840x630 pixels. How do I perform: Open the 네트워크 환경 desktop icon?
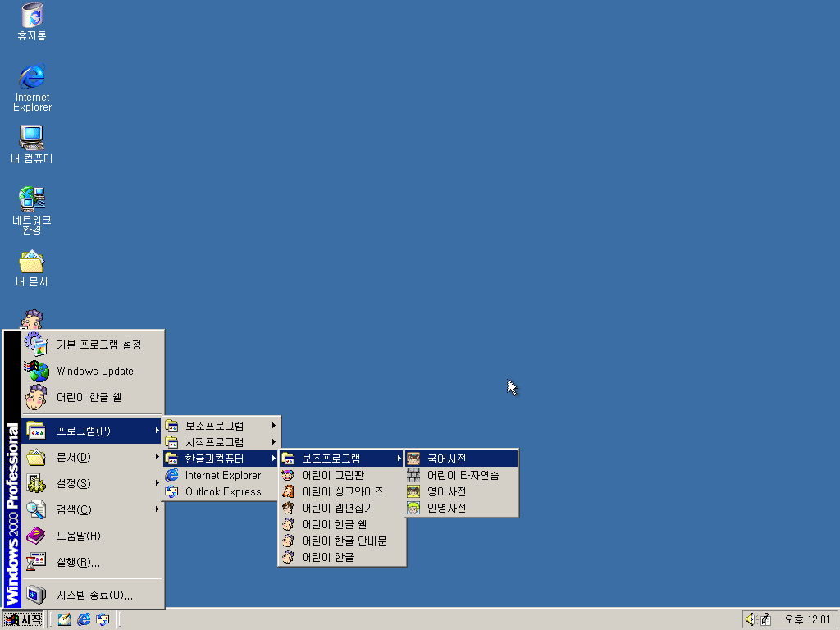coord(32,210)
